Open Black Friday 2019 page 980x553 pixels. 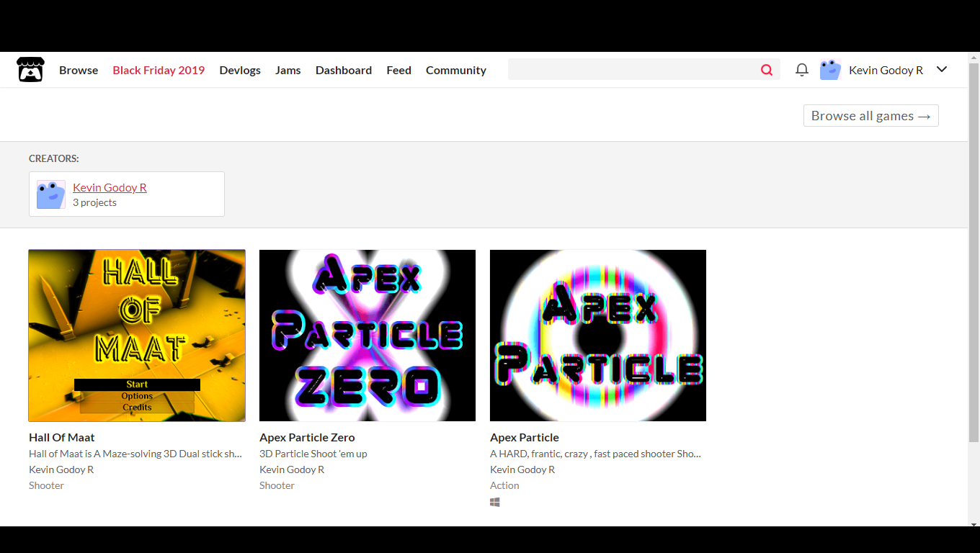pos(159,70)
